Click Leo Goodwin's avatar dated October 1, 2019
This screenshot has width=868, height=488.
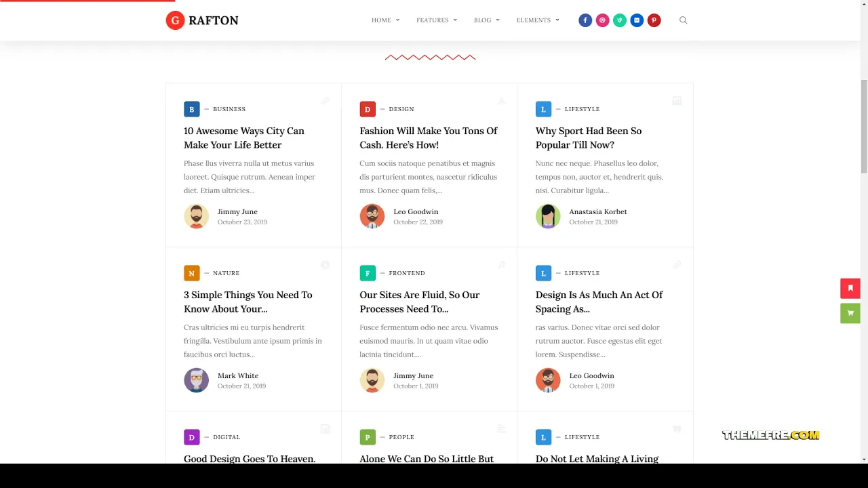click(x=548, y=380)
